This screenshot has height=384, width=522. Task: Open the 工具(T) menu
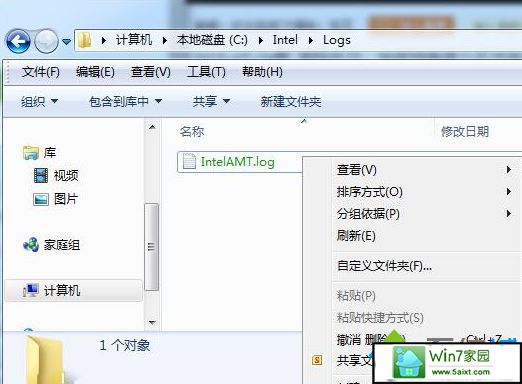point(206,72)
